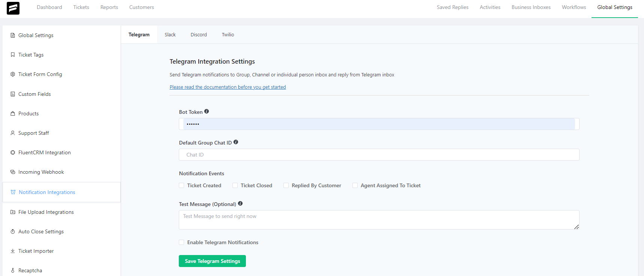The width and height of the screenshot is (644, 276).
Task: Click the Ticket Tags bookmark icon
Action: (13, 55)
